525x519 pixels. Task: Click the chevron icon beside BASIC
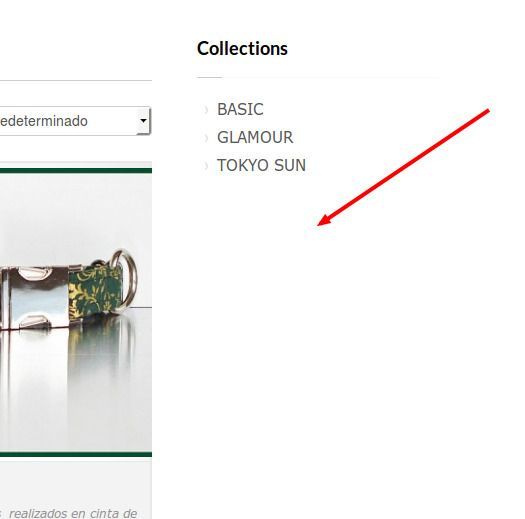[206, 109]
